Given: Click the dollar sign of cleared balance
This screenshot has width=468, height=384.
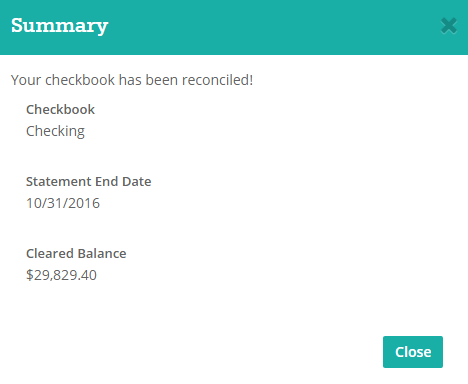Looking at the screenshot, I should tap(30, 275).
